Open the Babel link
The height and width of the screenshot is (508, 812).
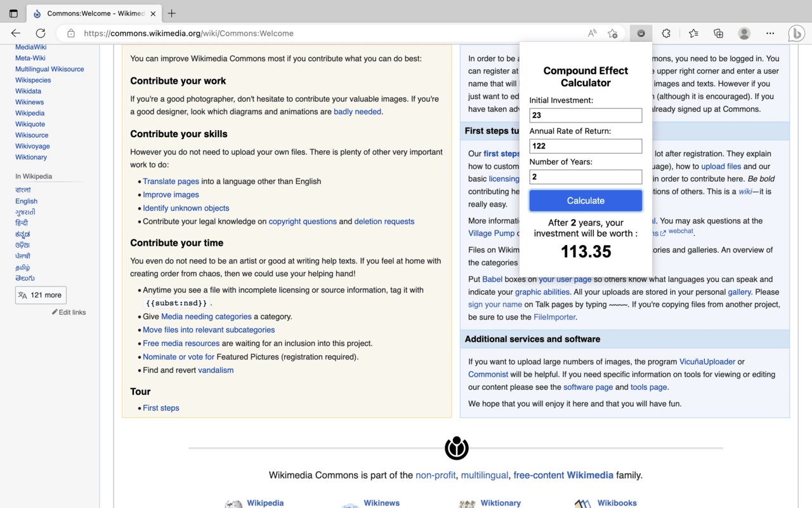[x=492, y=279]
